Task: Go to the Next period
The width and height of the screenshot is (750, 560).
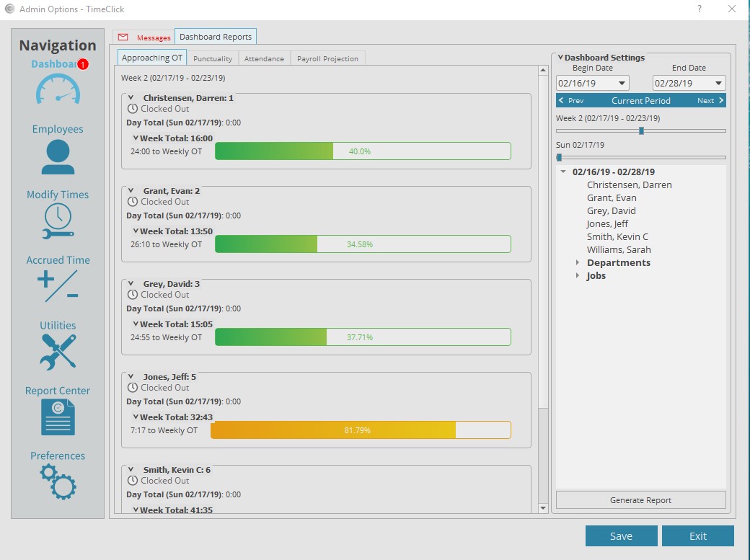Action: 710,100
